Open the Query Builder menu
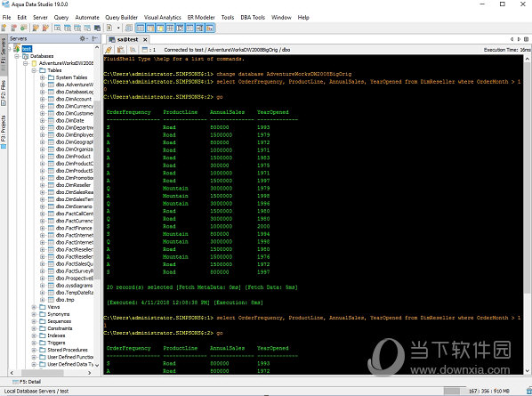This screenshot has height=396, width=532. pyautogui.click(x=121, y=17)
